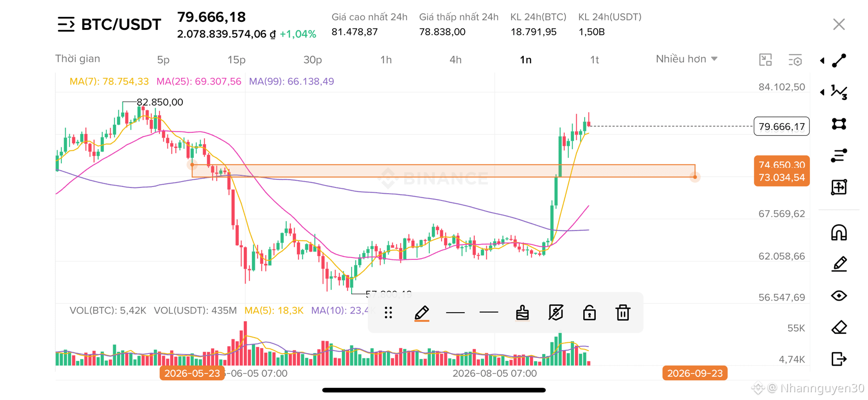Click the current price tag 79.666,17
Image resolution: width=868 pixels, height=400 pixels.
coord(781,127)
